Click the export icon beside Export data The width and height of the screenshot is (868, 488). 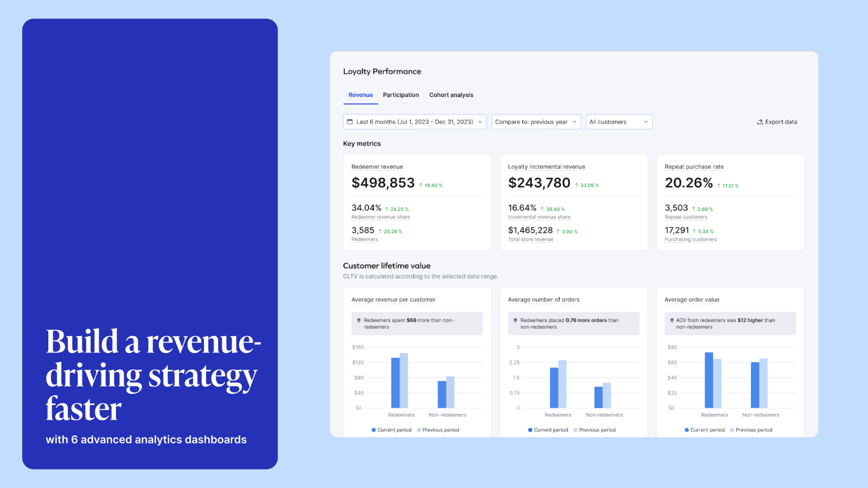tap(760, 122)
